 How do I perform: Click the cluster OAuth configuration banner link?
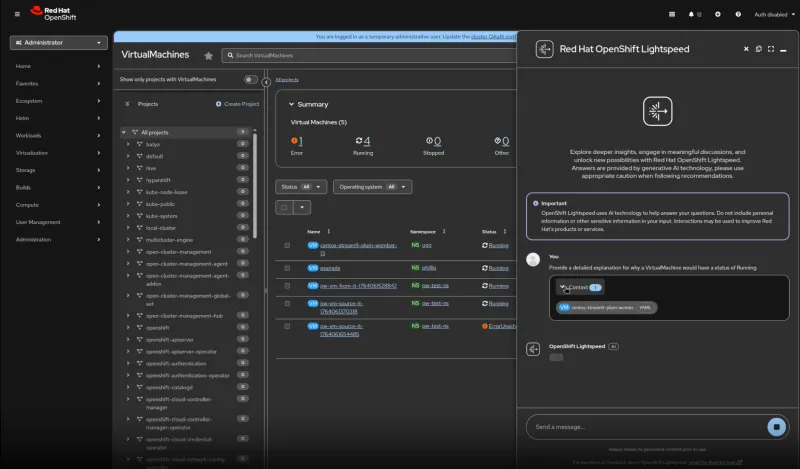[x=493, y=37]
